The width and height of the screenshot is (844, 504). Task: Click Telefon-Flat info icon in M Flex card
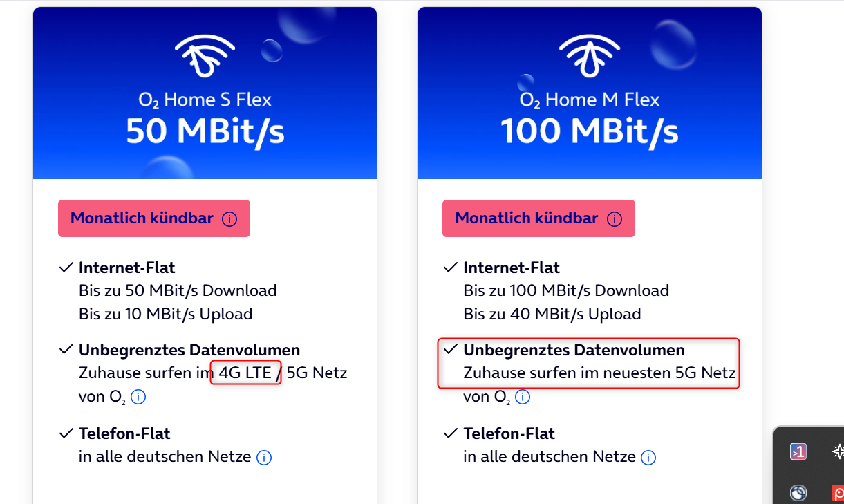648,458
